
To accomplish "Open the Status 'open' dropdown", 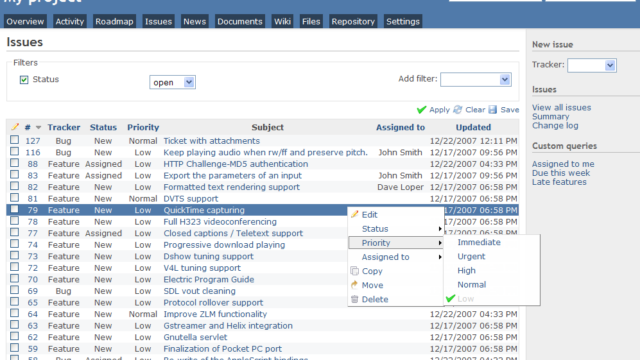I will pyautogui.click(x=172, y=82).
